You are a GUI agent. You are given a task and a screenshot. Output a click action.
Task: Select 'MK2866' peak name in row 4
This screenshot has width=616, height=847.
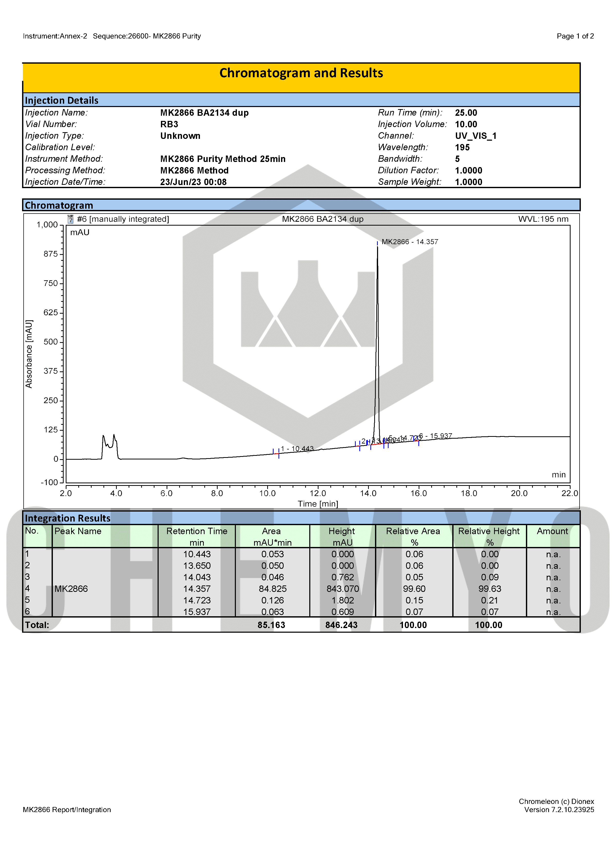71,589
